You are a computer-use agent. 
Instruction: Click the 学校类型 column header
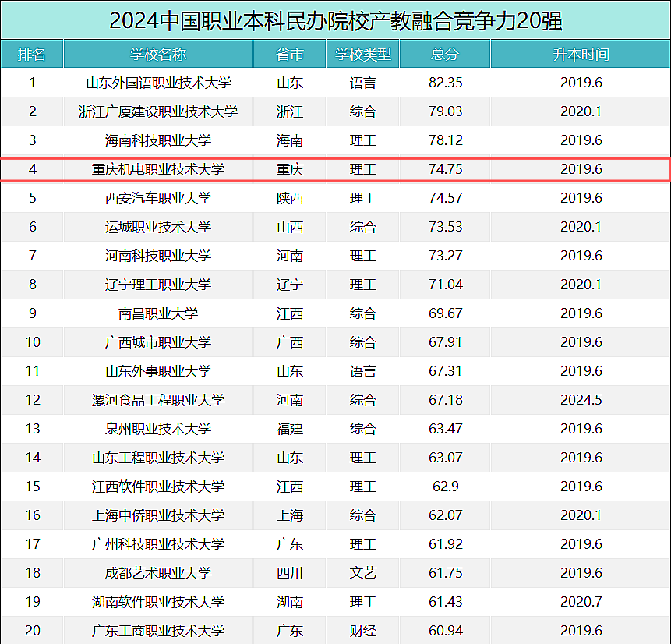point(363,55)
